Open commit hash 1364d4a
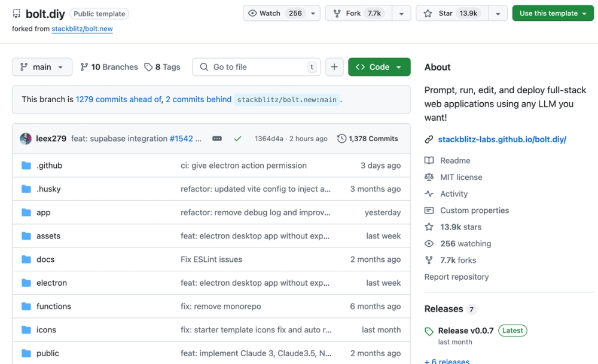 pos(269,139)
